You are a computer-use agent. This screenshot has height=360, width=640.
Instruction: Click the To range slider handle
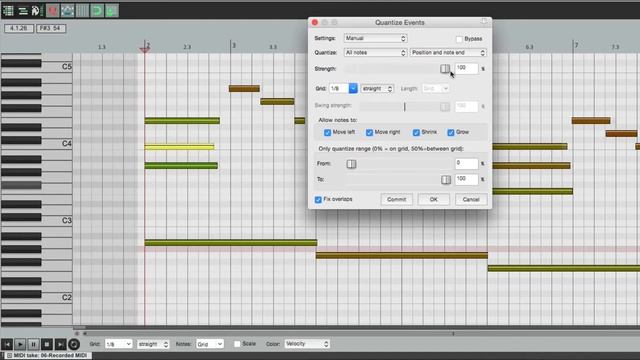[x=446, y=180]
